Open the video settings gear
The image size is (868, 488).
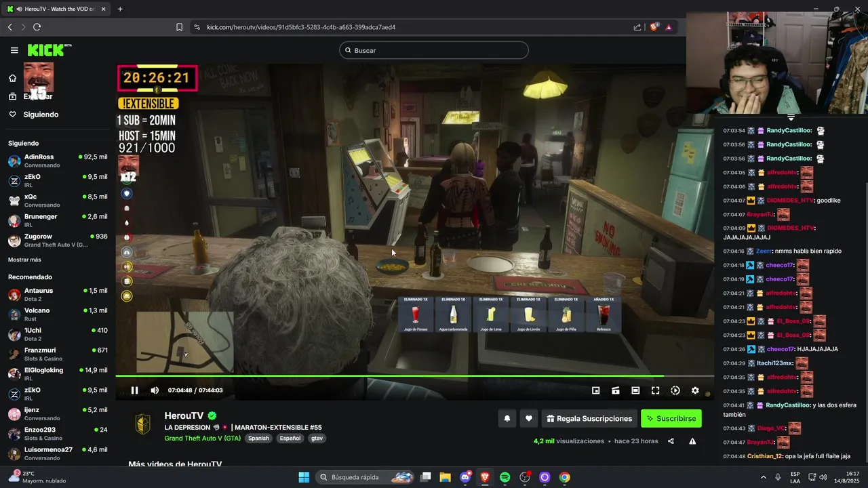click(695, 390)
